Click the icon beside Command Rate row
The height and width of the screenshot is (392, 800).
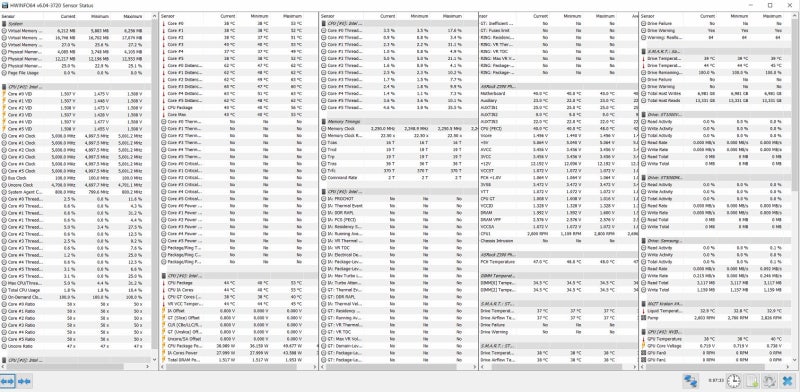323,178
